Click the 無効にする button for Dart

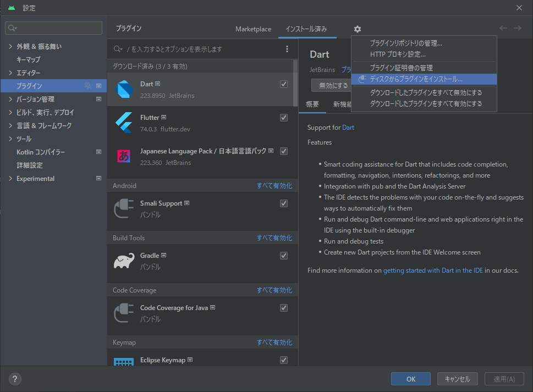coord(332,86)
